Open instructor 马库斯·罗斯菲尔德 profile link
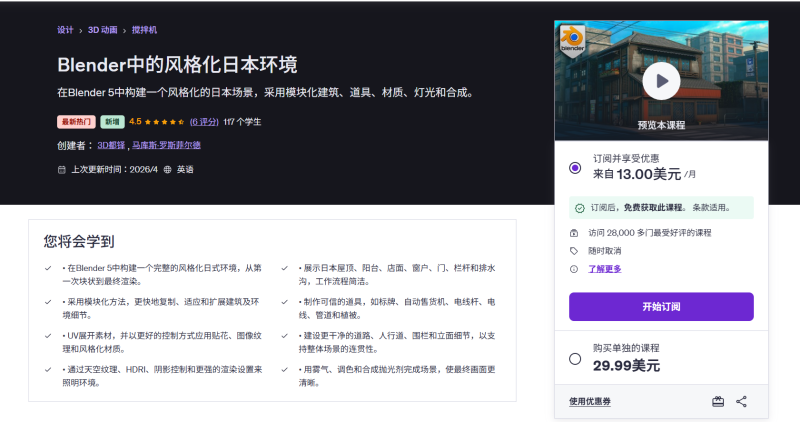Viewport: 800px width, 422px height. pyautogui.click(x=166, y=145)
